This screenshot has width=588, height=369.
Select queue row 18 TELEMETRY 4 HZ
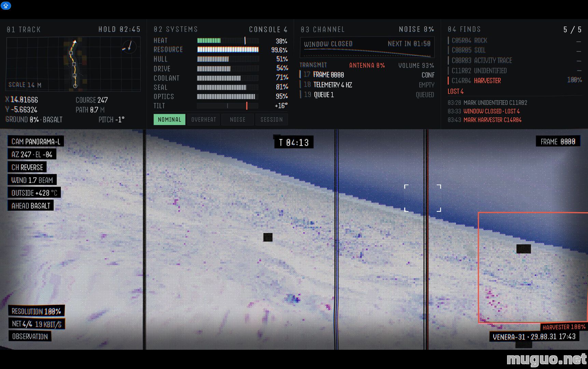(x=367, y=85)
